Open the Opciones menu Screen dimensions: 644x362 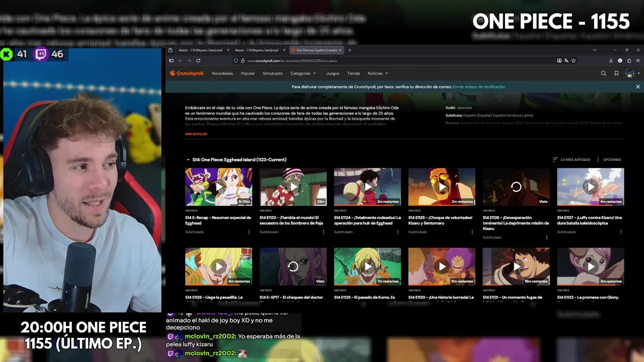609,159
